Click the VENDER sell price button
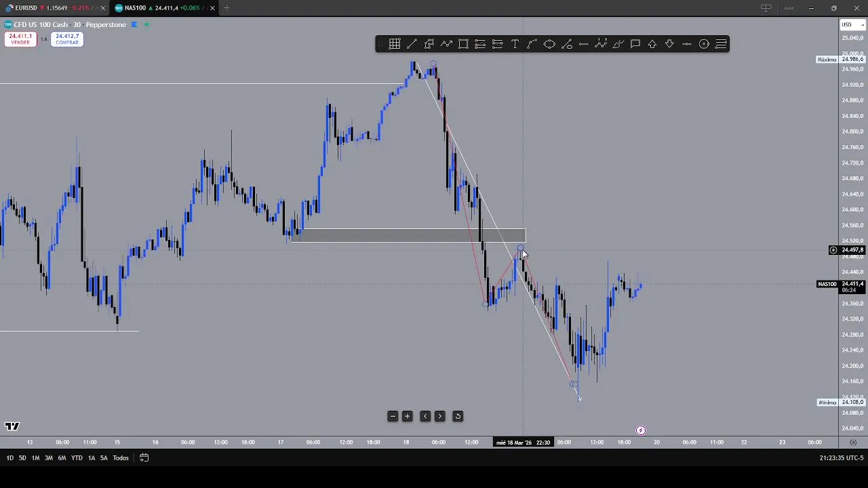This screenshot has height=488, width=868. pyautogui.click(x=20, y=39)
